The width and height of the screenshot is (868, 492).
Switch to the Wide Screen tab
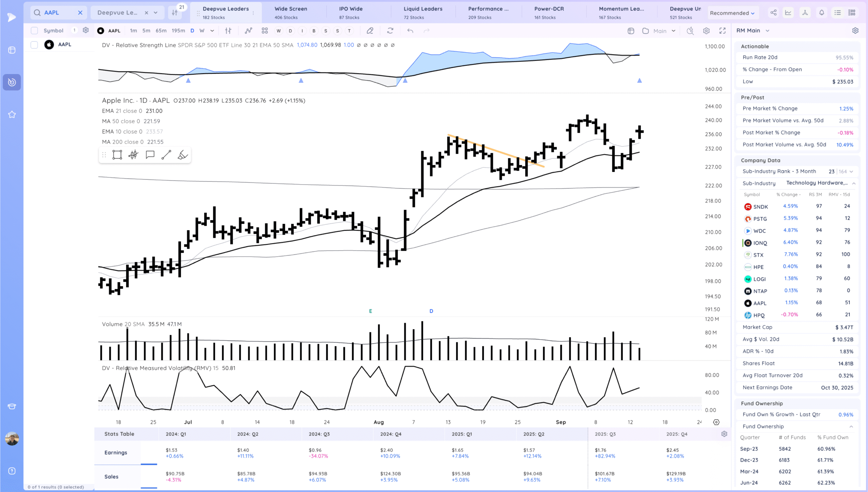[291, 13]
